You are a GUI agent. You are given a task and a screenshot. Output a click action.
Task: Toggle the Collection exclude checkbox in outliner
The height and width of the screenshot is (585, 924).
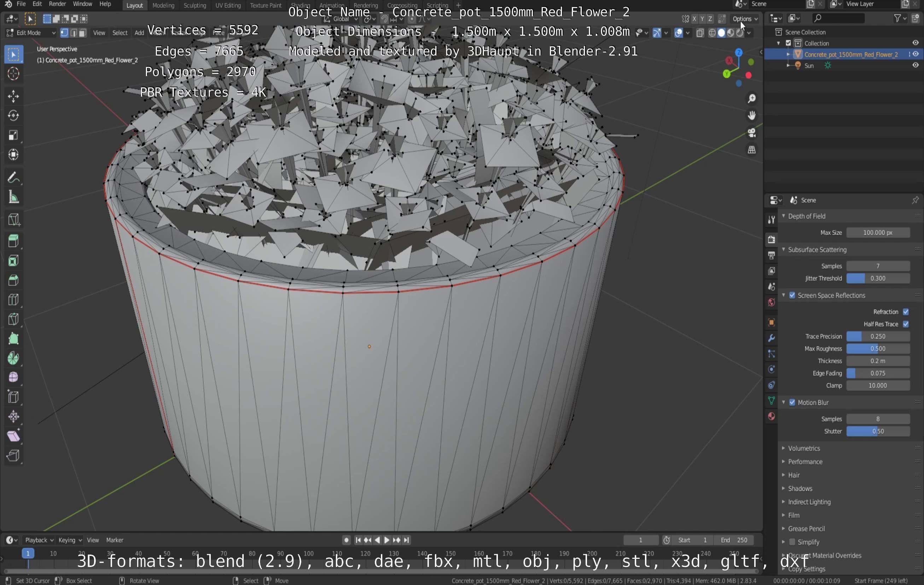tap(788, 44)
